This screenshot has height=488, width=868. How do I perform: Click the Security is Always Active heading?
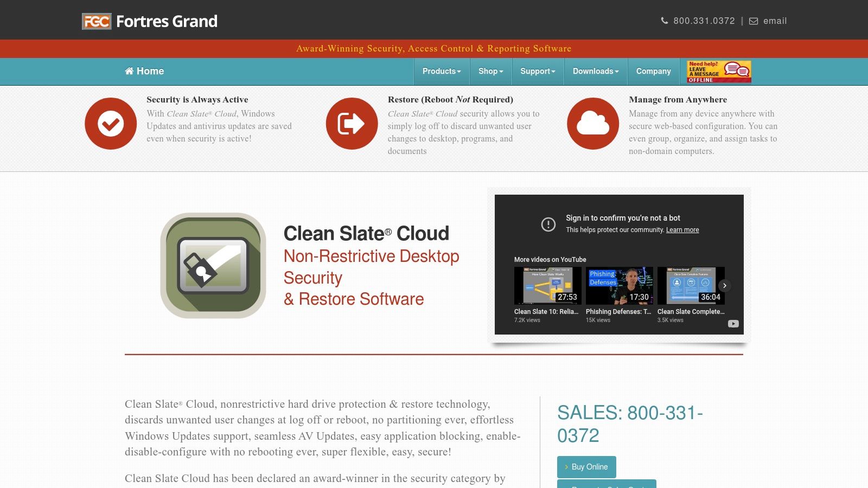(197, 100)
